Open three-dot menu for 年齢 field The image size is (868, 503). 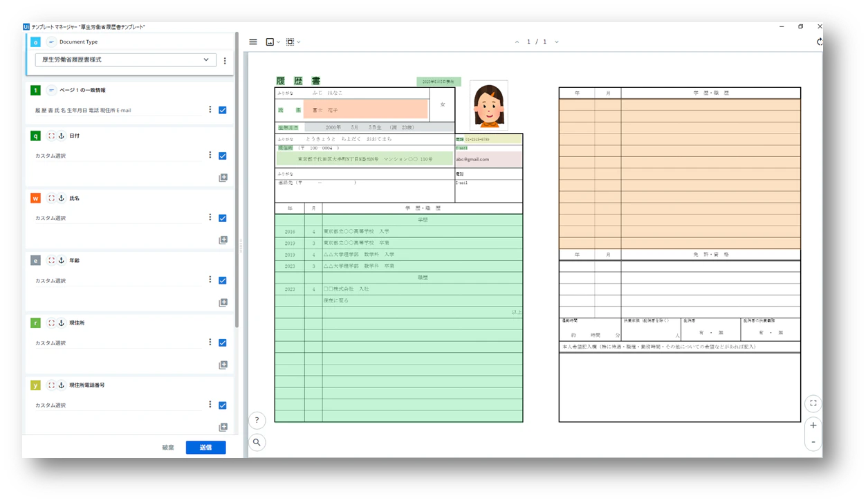pos(210,280)
